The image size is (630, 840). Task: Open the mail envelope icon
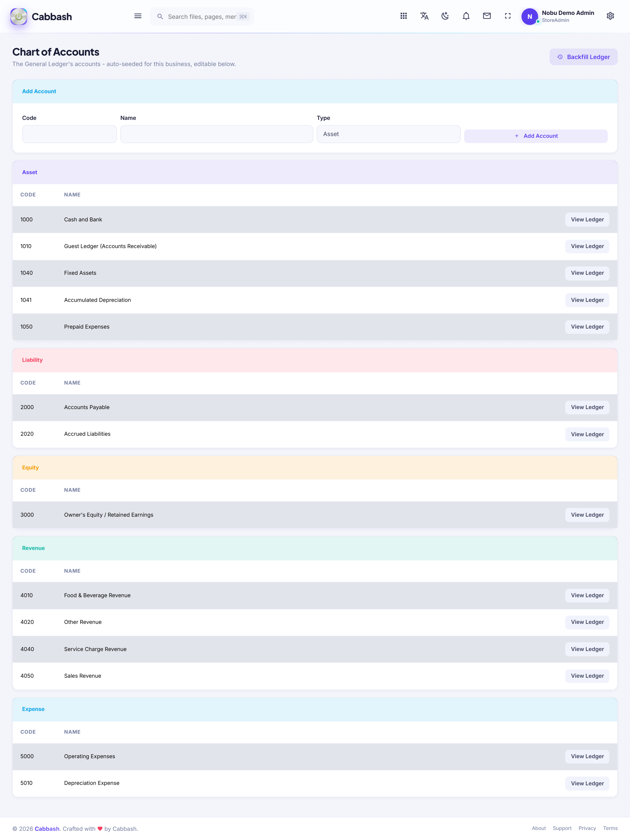[x=487, y=16]
